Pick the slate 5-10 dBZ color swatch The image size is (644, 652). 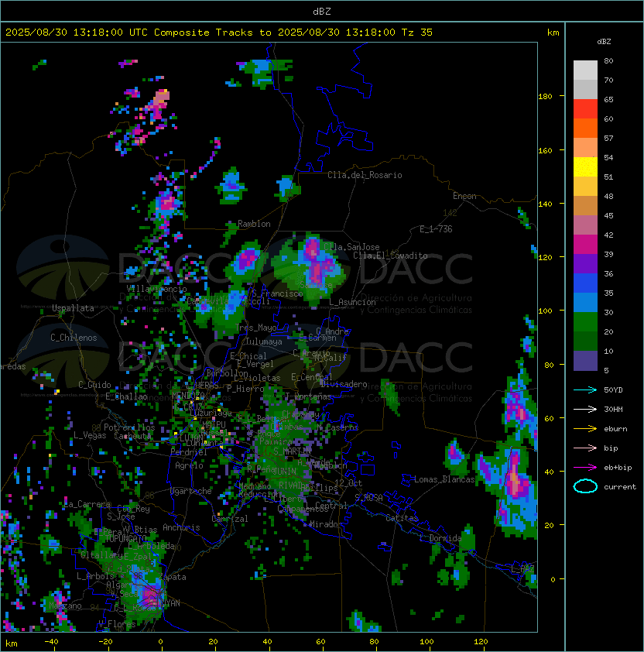(x=585, y=361)
